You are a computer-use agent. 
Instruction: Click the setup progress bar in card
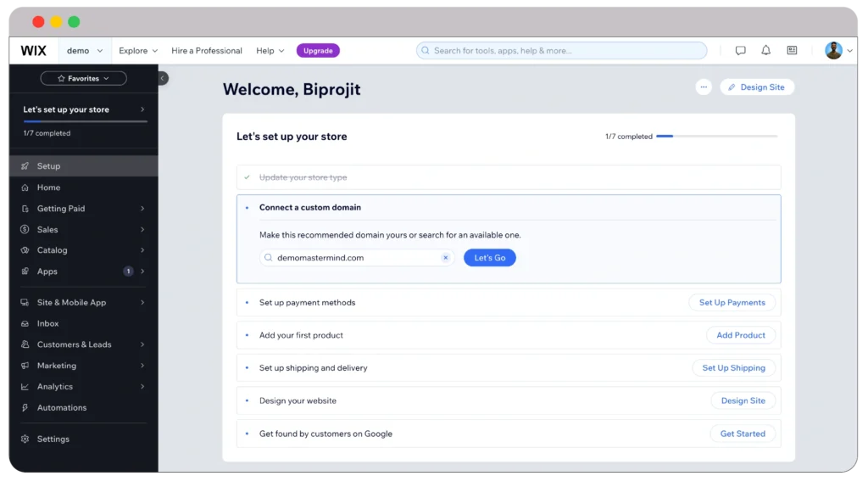[x=716, y=136]
